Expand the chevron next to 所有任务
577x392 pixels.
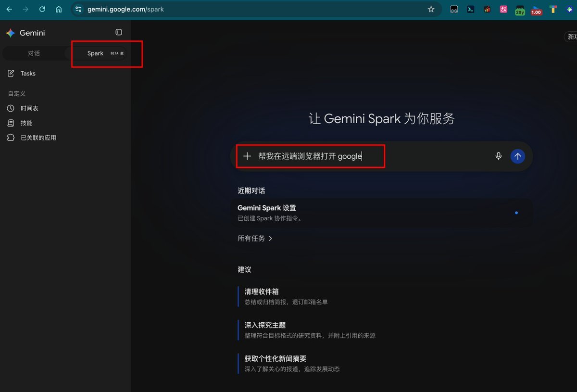pos(270,239)
